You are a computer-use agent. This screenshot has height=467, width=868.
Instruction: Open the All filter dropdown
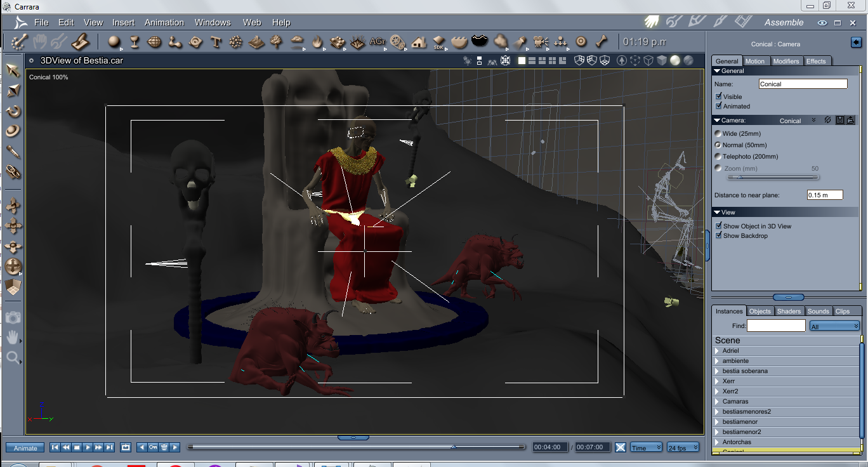click(834, 326)
